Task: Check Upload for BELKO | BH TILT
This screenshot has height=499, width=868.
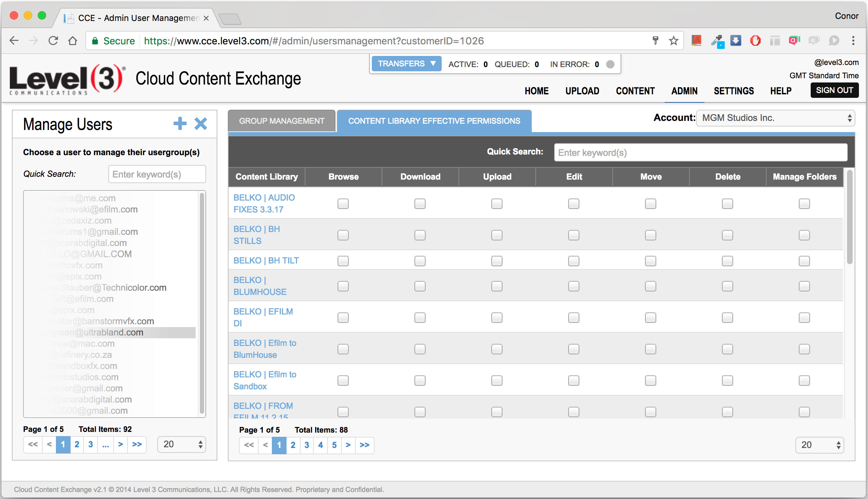Action: [497, 261]
